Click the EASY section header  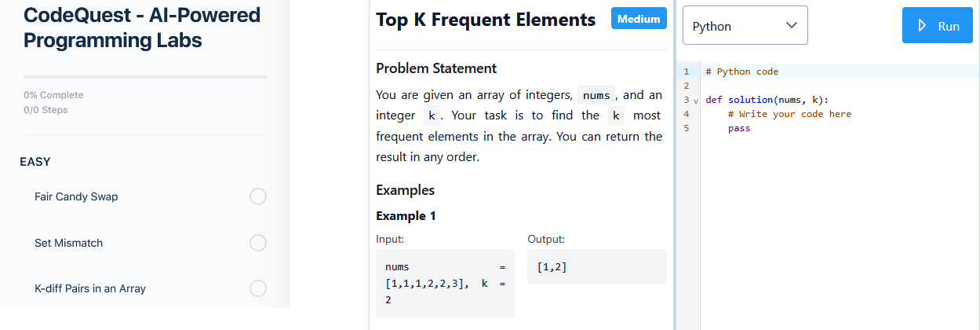35,162
